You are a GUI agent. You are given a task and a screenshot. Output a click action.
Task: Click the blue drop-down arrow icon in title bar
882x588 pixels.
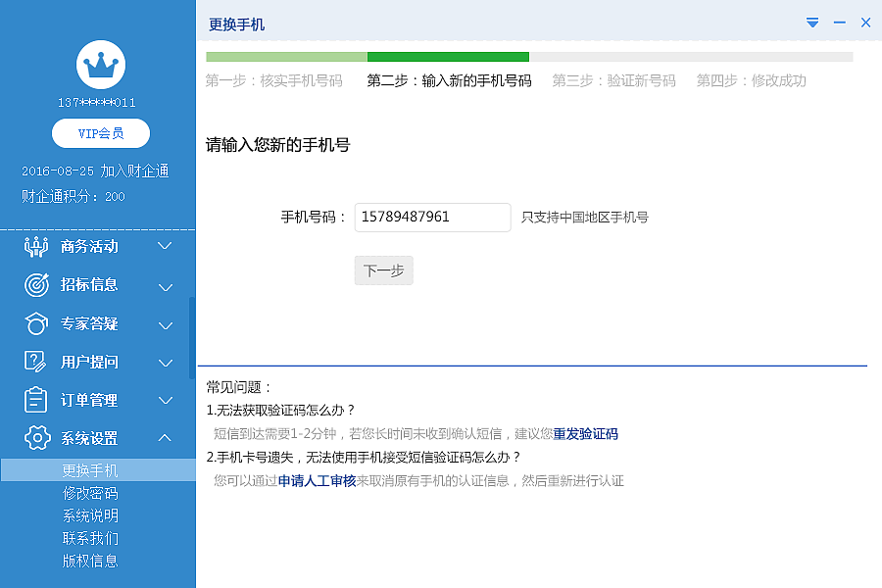[811, 22]
